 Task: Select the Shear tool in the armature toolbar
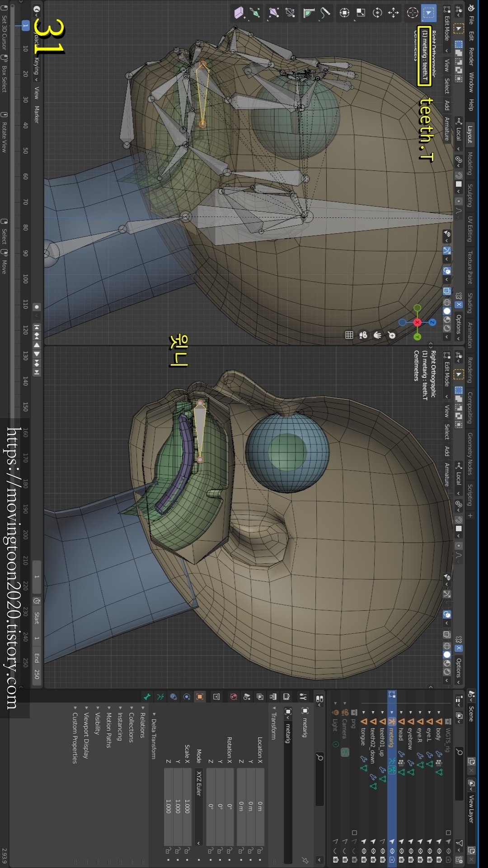click(240, 13)
